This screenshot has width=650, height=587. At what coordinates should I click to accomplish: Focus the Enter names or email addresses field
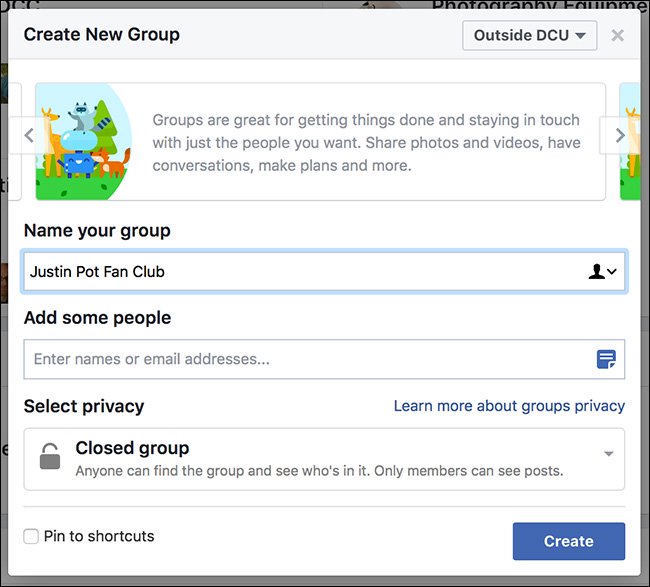point(300,359)
